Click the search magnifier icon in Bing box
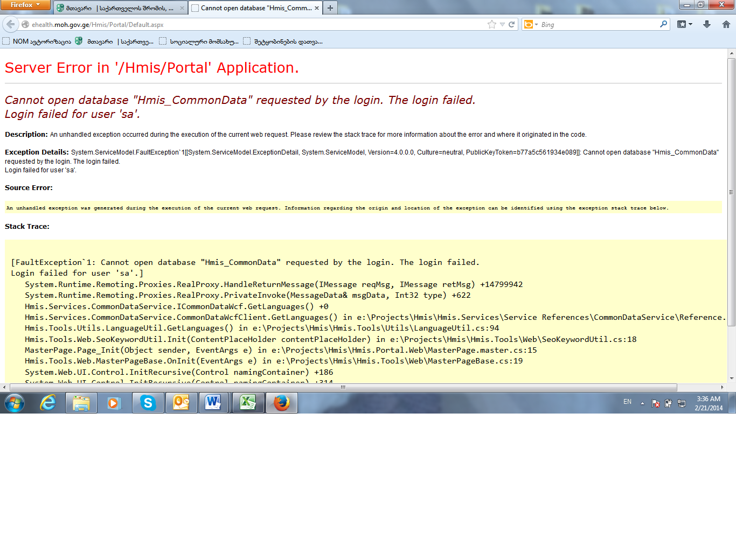Screen dimensions: 736x560 [663, 24]
